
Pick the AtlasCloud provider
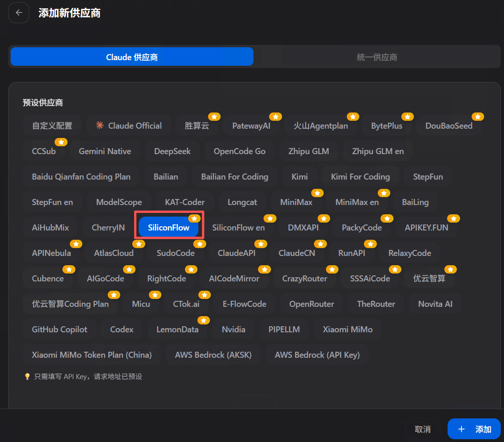[x=113, y=253]
